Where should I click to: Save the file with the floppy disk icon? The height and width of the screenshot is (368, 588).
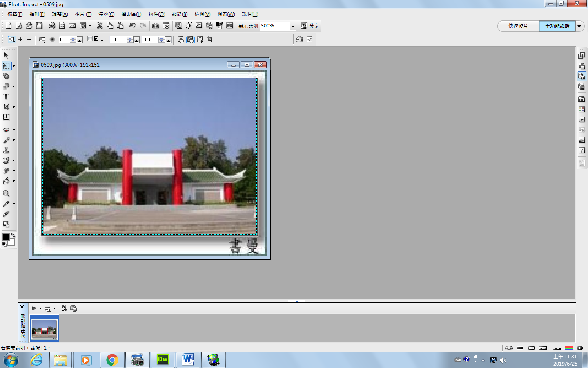tap(39, 26)
